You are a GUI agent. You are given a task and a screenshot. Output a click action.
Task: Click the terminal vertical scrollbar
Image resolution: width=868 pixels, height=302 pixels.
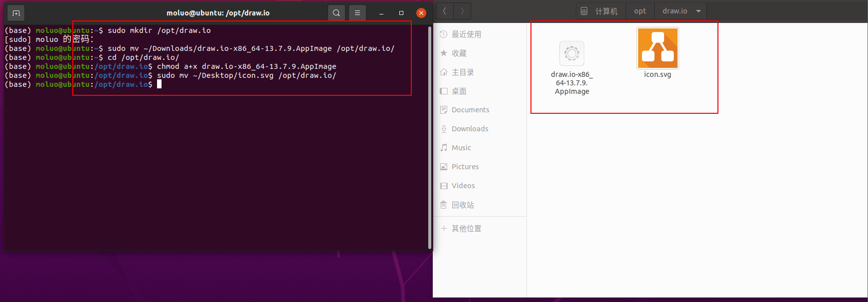click(x=430, y=137)
